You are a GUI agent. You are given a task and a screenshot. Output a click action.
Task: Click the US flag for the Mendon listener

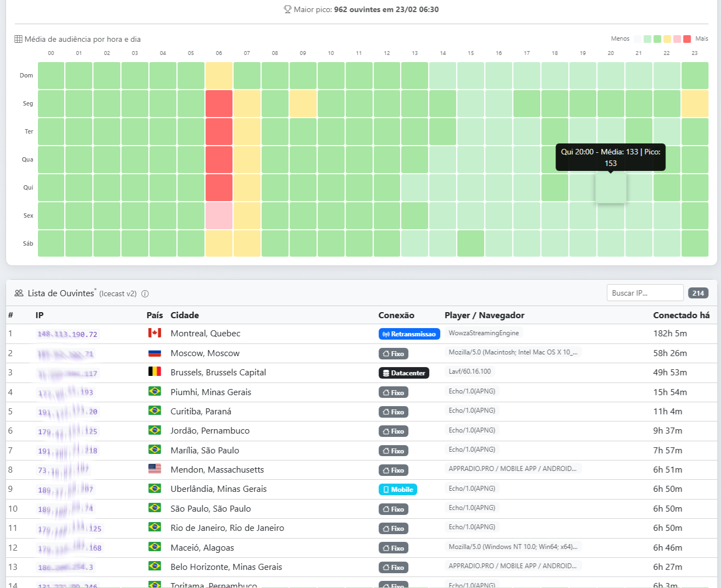coord(154,470)
